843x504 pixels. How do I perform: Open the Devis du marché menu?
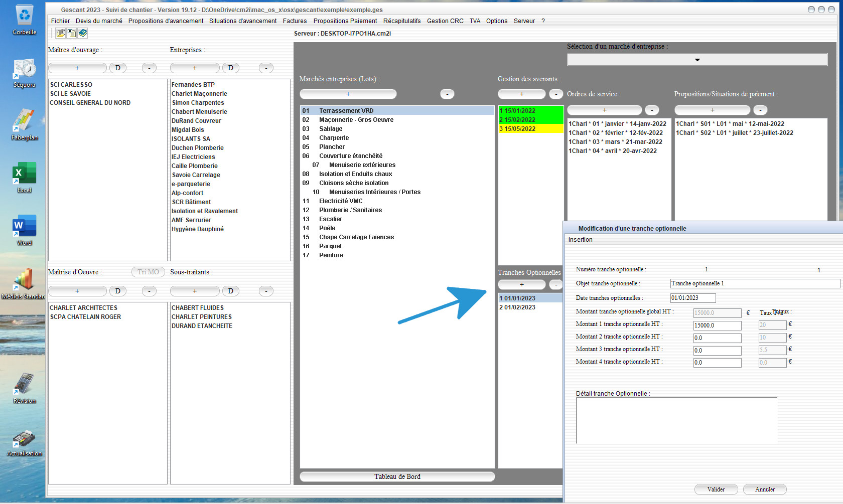click(x=99, y=21)
